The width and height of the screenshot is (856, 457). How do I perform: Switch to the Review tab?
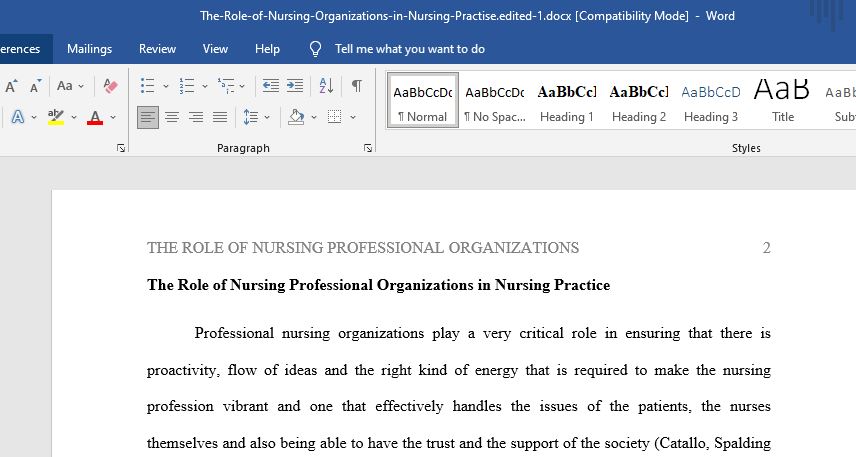(x=157, y=49)
